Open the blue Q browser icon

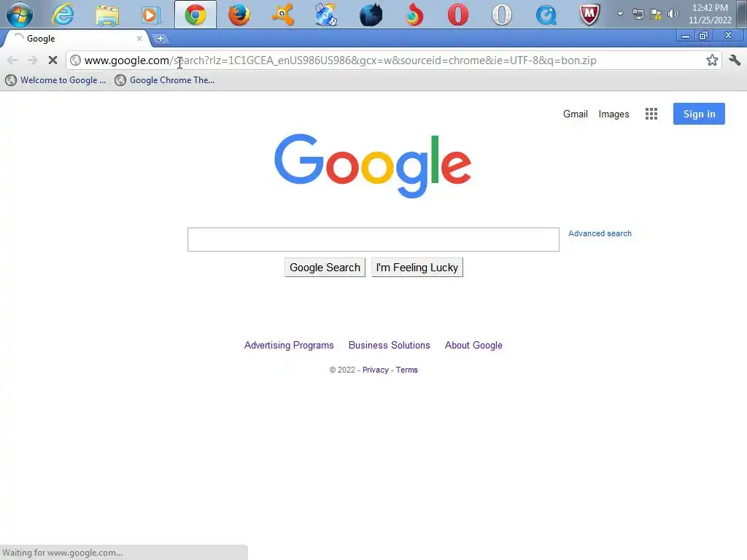click(x=546, y=15)
